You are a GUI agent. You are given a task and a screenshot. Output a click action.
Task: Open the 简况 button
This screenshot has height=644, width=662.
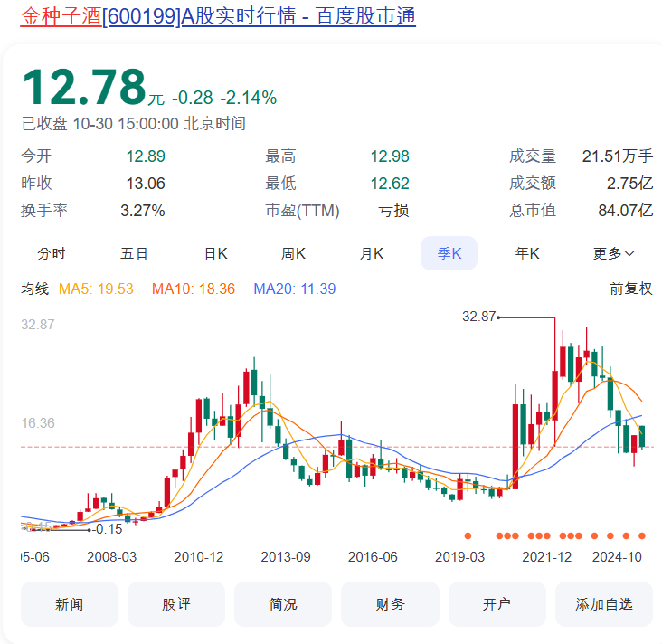pos(283,604)
